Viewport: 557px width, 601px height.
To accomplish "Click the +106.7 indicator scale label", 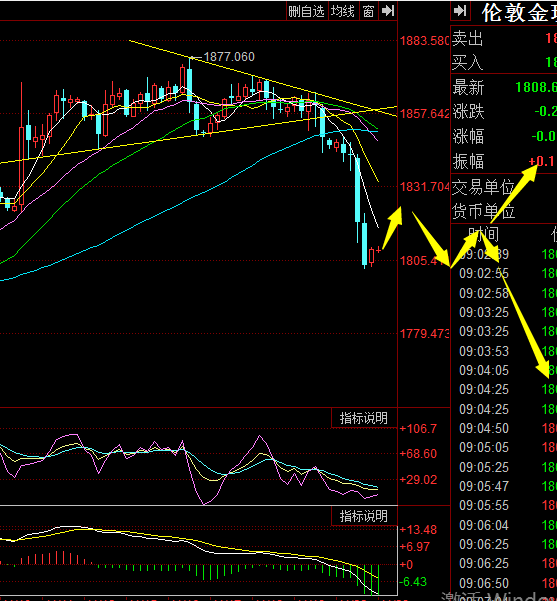I will [418, 429].
